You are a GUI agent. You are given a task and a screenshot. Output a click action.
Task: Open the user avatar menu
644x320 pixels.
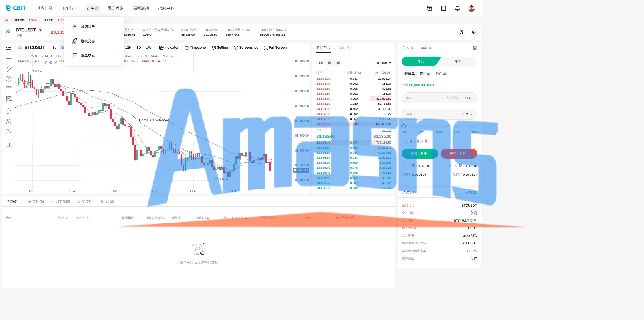pos(471,8)
